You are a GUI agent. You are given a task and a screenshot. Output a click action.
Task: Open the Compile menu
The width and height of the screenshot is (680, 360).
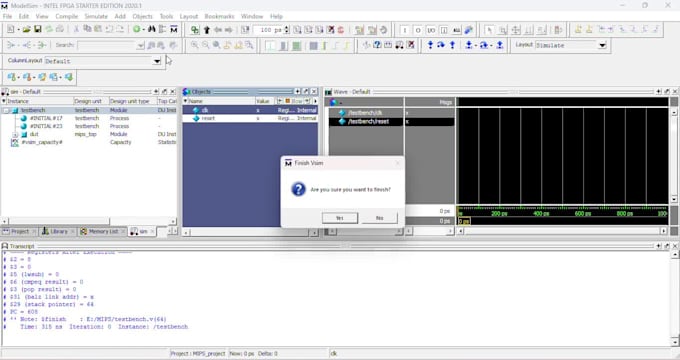(x=66, y=16)
